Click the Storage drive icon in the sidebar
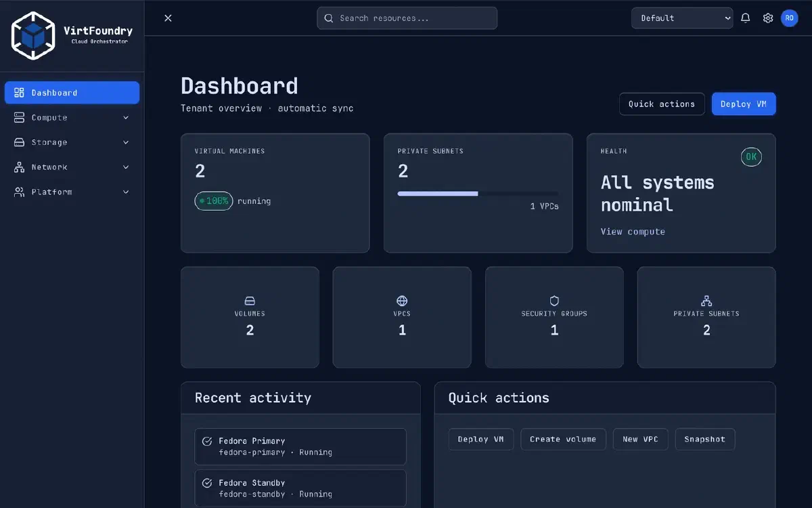Screen dimensions: 812x508 click(19, 142)
